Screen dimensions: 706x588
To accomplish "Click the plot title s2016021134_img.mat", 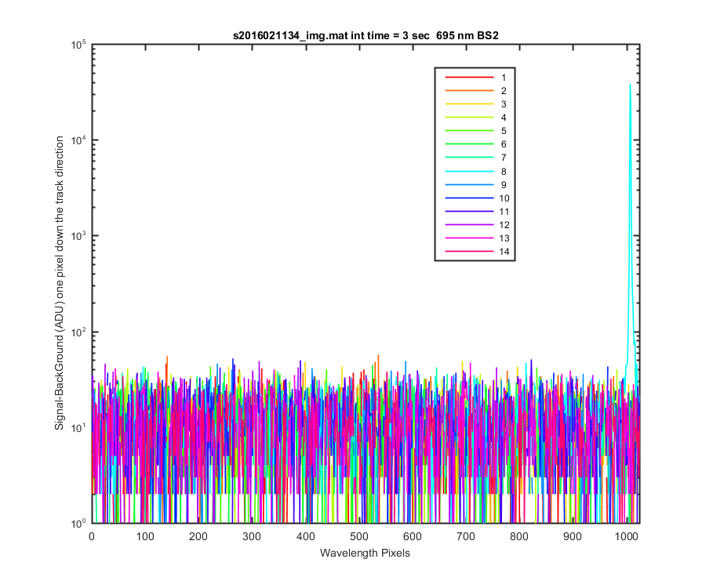I will point(365,35).
